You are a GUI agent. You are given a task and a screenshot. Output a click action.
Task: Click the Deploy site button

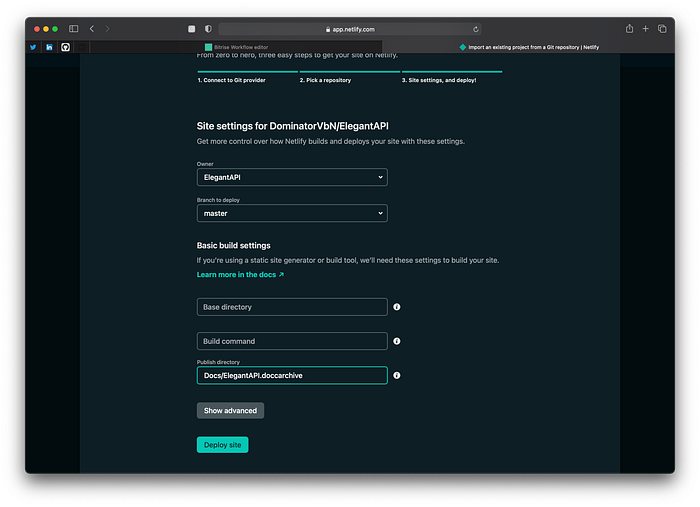tap(222, 445)
